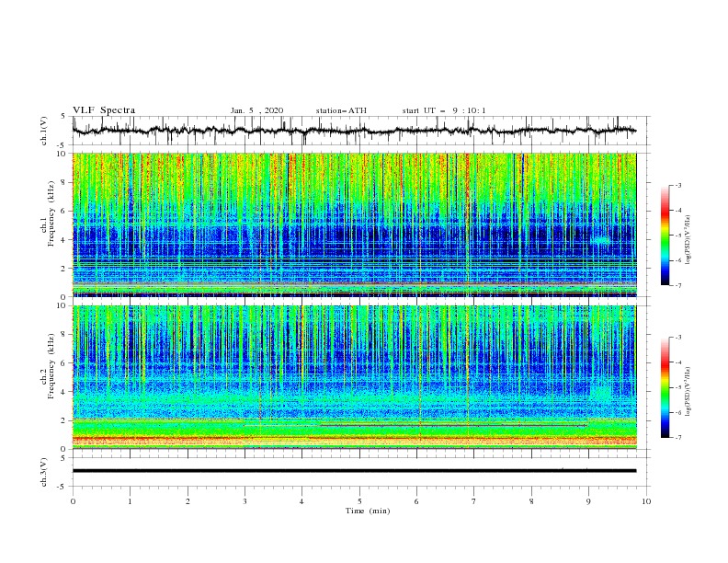Click the "ch.2 Frequency (kHz)" axis label
Screen dimensions: 728x563
[48, 366]
